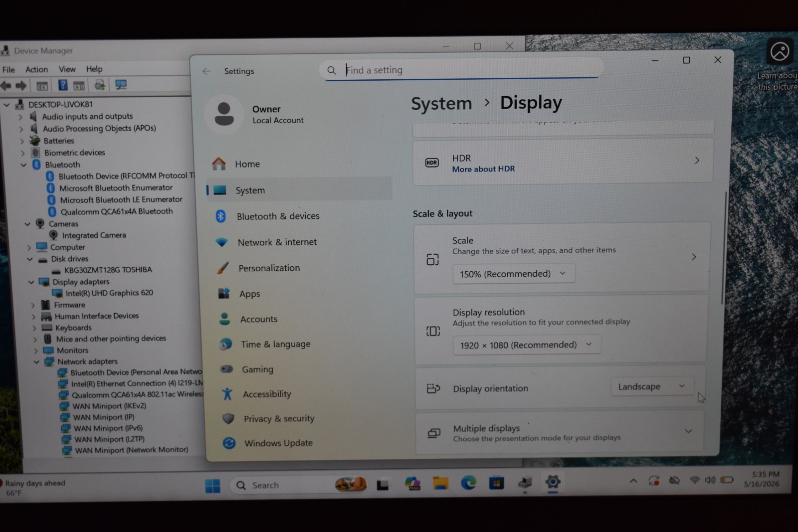Click the Device Manager back arrow toolbar icon

click(x=6, y=86)
